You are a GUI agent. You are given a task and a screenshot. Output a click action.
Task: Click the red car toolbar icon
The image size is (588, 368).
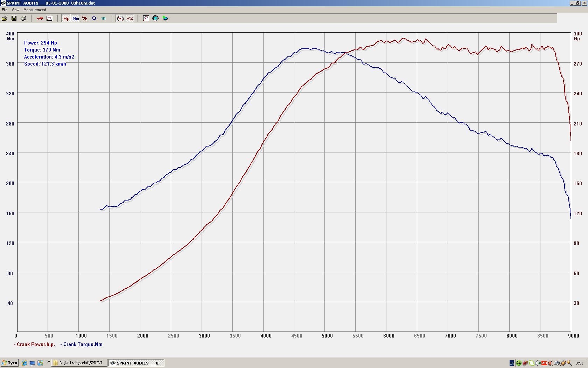pyautogui.click(x=40, y=18)
